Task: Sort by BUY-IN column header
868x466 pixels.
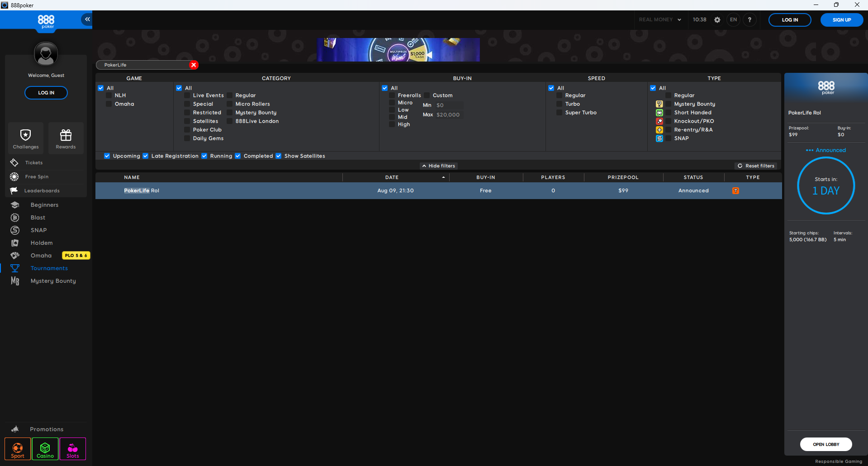Action: pyautogui.click(x=486, y=177)
